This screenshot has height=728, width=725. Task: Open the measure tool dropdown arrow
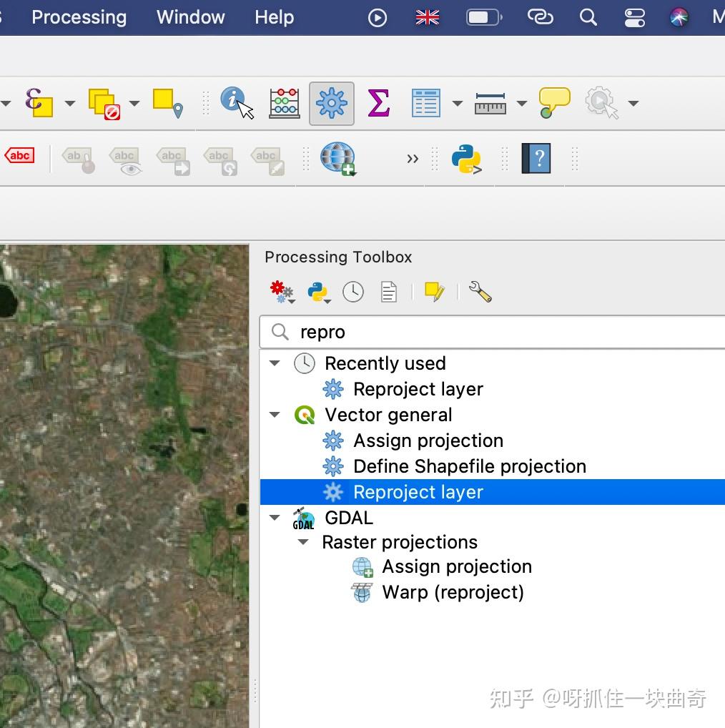(x=522, y=103)
